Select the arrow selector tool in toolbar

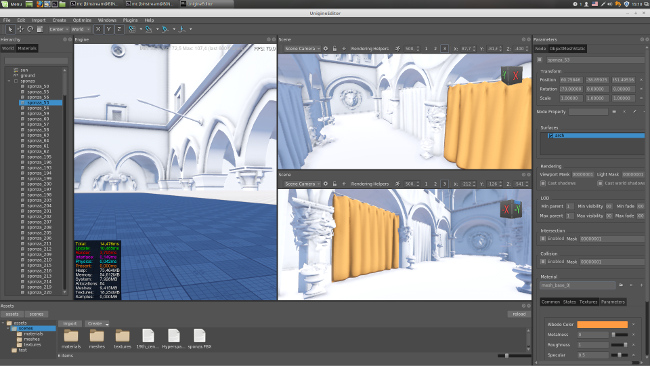pos(10,29)
